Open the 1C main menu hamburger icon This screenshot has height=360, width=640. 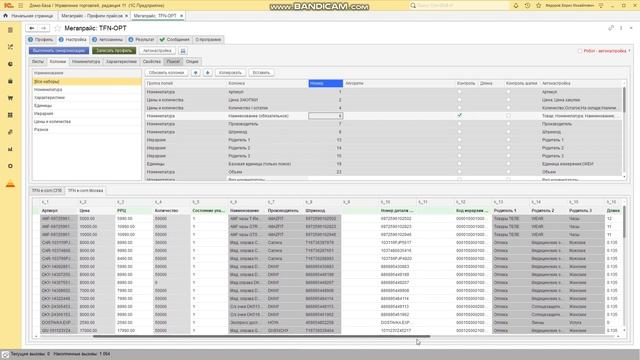(x=20, y=5)
